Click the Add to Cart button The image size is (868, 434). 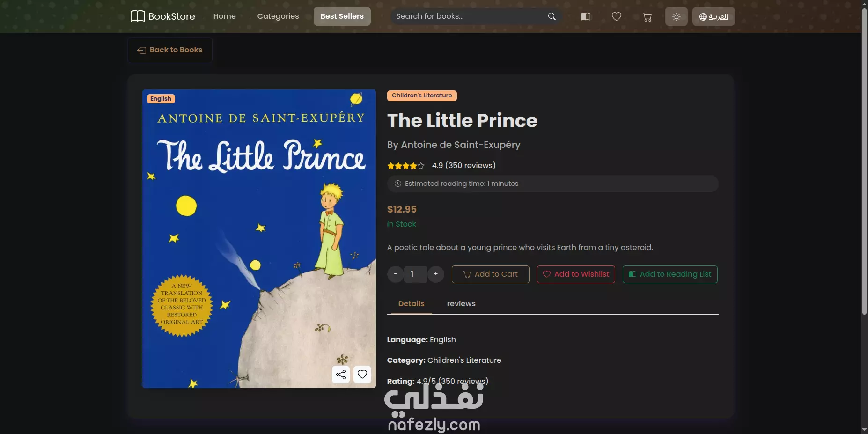point(491,274)
